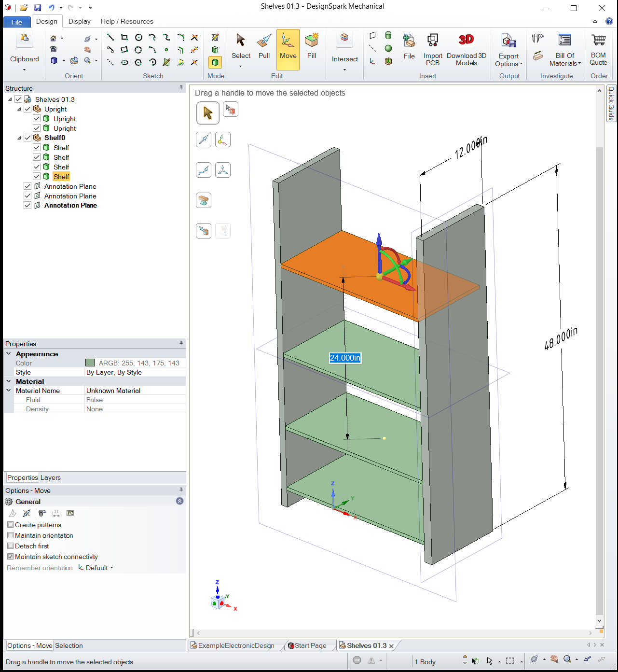Open the File menu button
618x672 pixels.
point(17,22)
